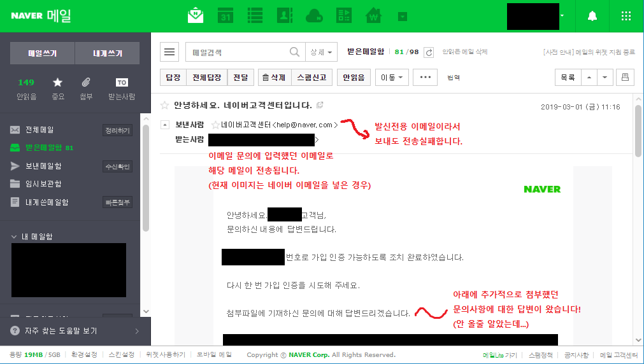The width and height of the screenshot is (644, 364).
Task: Open the Naver Cloud icon in top bar
Action: click(314, 16)
